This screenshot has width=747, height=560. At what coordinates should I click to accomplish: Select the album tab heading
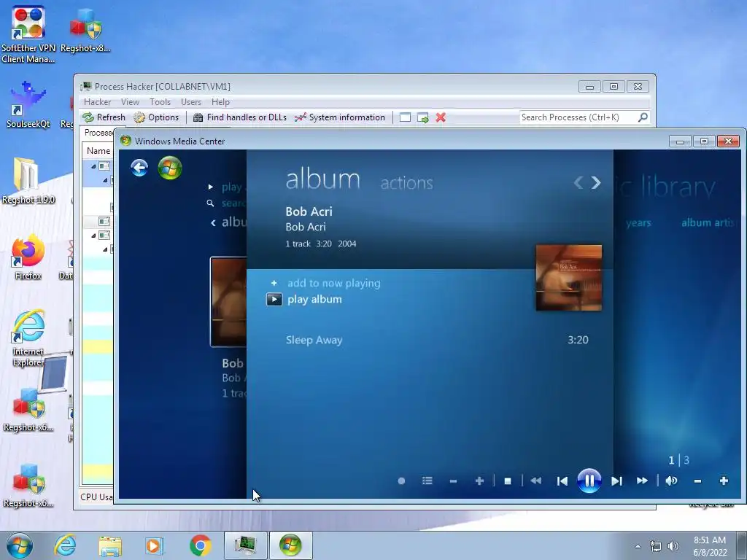pyautogui.click(x=322, y=179)
